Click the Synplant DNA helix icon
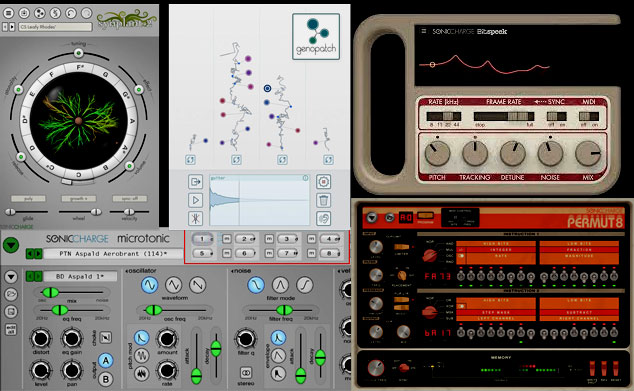Screen dimensions: 634x391 tap(55, 13)
